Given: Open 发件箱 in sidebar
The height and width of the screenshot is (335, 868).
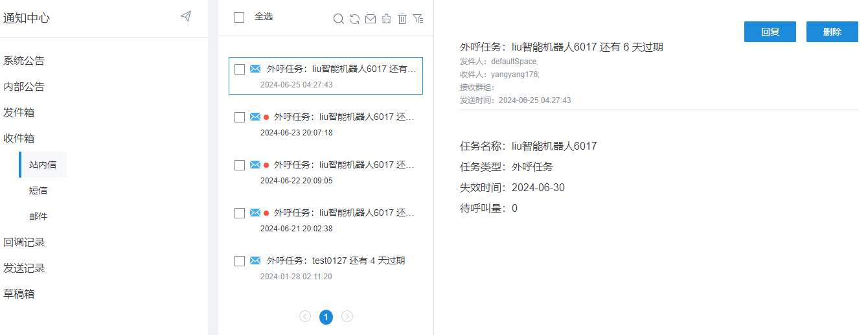Looking at the screenshot, I should (19, 113).
